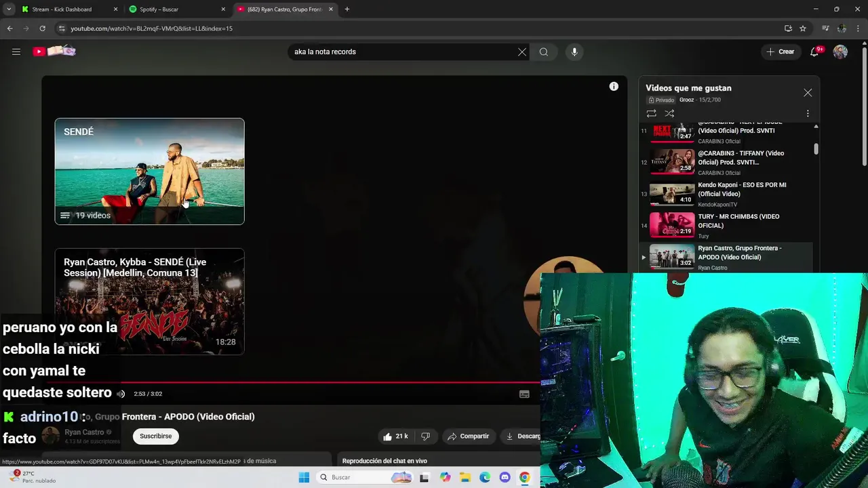Viewport: 868px width, 488px height.
Task: Dislike the video
Action: tap(425, 436)
